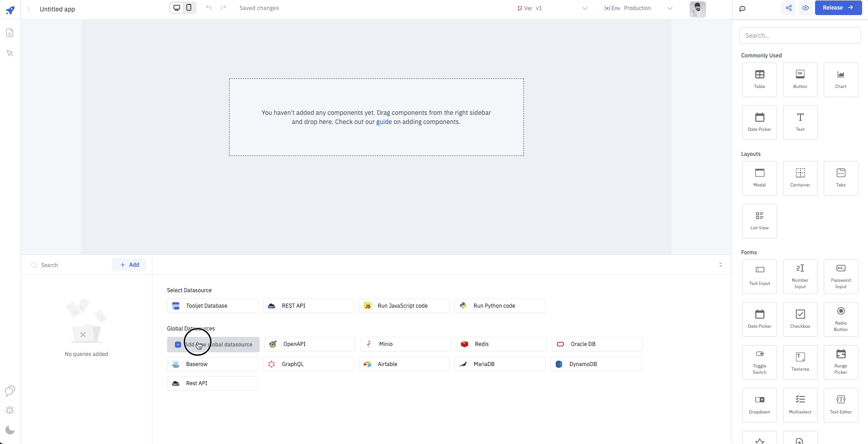Preview app with the eye icon
The width and height of the screenshot is (868, 444).
pos(805,8)
